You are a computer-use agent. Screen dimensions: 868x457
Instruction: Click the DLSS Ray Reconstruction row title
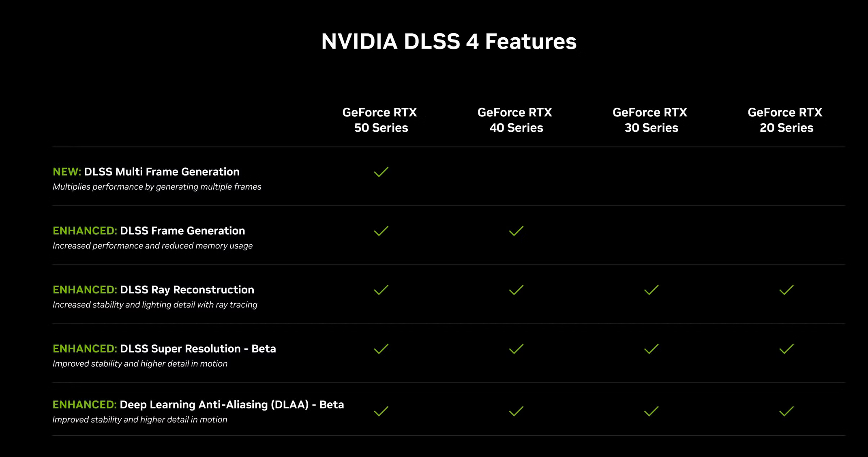click(x=187, y=290)
